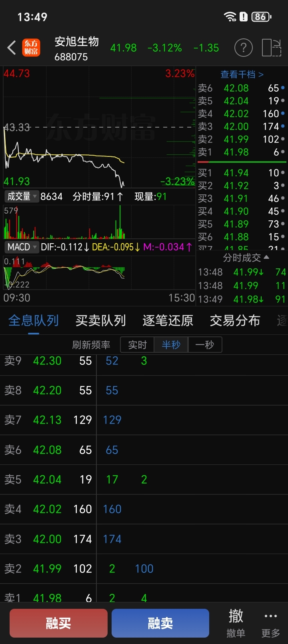Tap the -3.12% change in header
Image resolution: width=288 pixels, height=644 pixels.
(165, 48)
